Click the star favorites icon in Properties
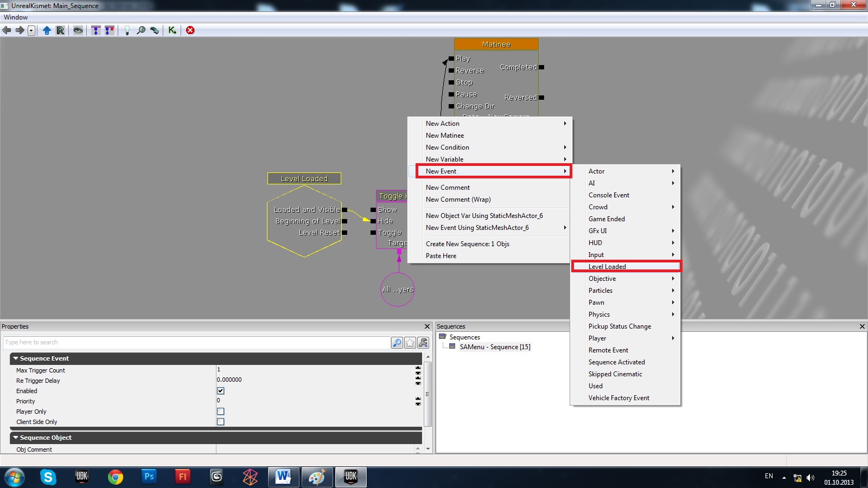868x488 pixels. (x=410, y=343)
